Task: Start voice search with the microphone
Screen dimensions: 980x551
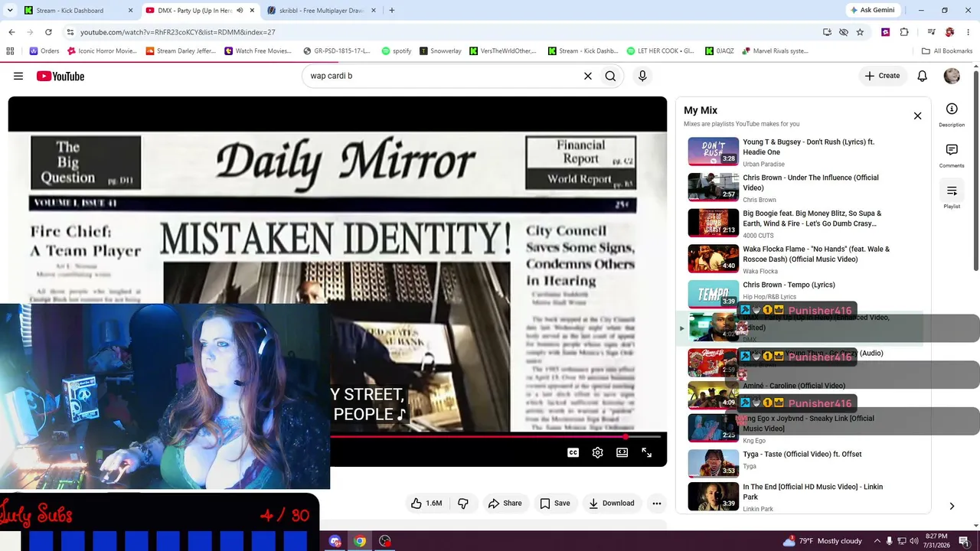Action: [642, 76]
